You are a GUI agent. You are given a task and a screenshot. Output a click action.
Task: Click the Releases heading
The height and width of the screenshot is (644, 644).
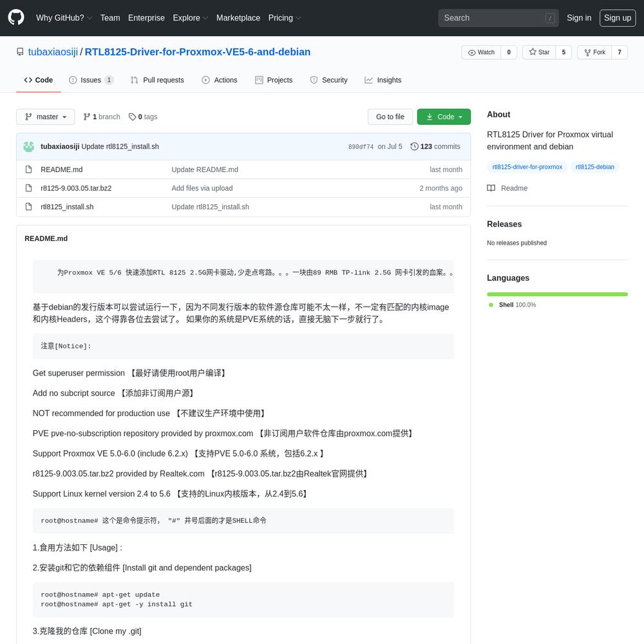tap(504, 224)
